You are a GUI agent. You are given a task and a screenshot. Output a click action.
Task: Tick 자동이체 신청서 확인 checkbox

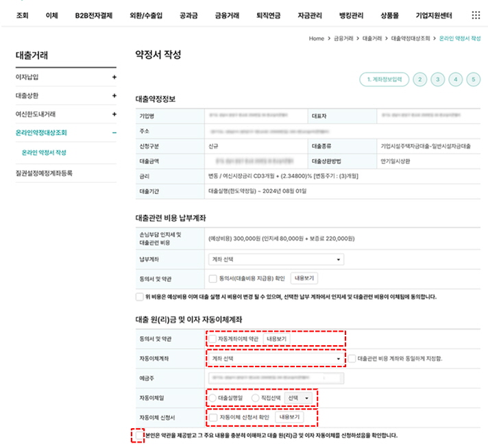pyautogui.click(x=214, y=416)
